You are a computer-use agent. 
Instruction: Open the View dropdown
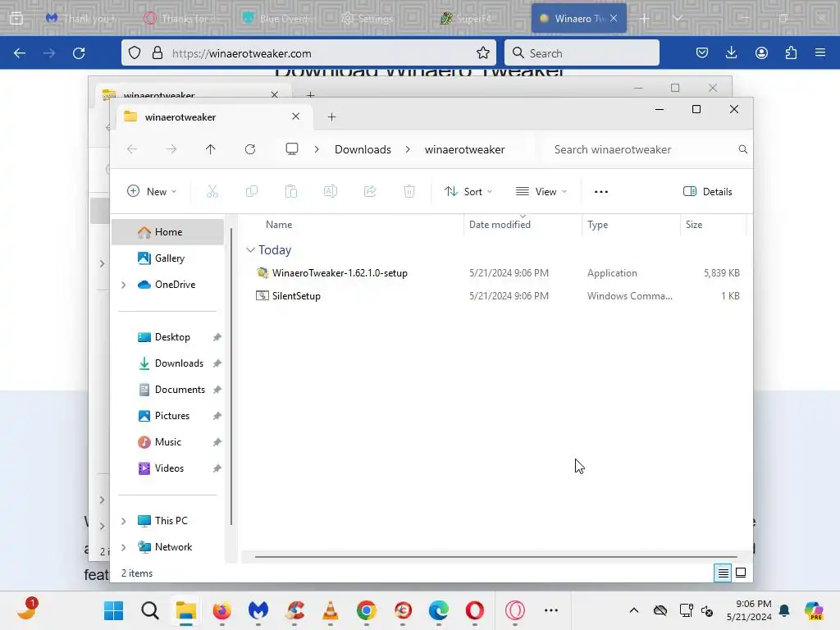541,192
